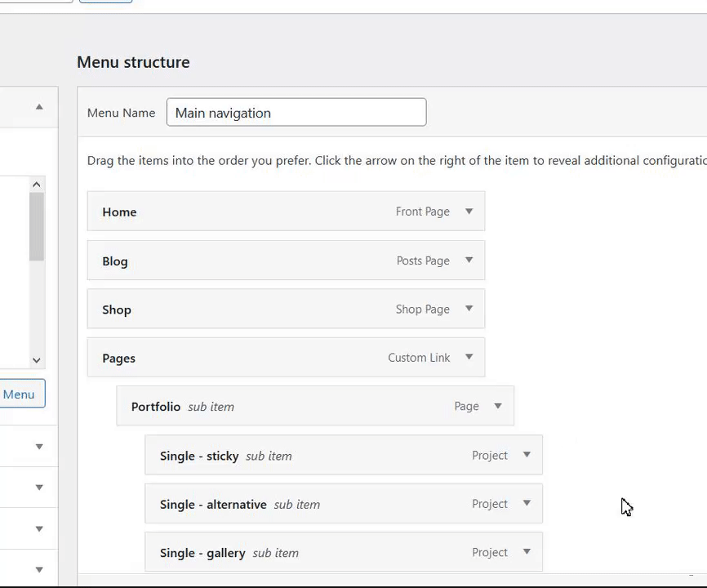The width and height of the screenshot is (707, 588).
Task: Expand the first collapsed section below Add to Menu
Action: point(39,447)
